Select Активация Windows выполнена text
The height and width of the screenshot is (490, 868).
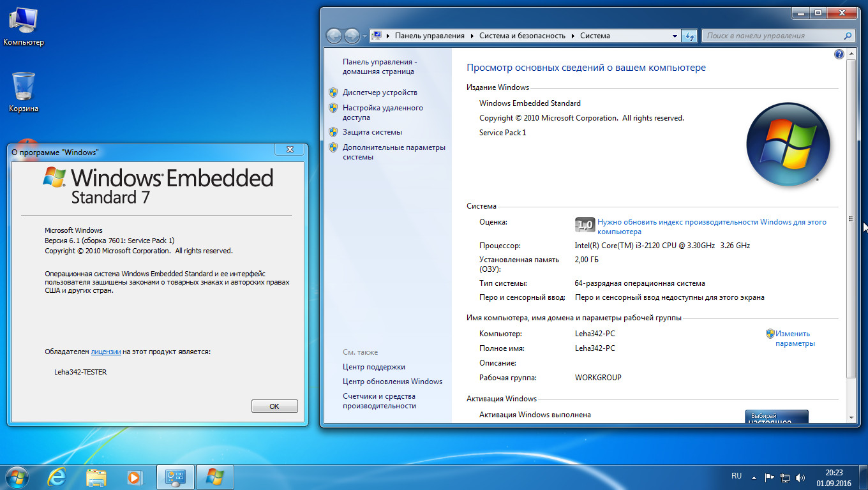coord(535,415)
